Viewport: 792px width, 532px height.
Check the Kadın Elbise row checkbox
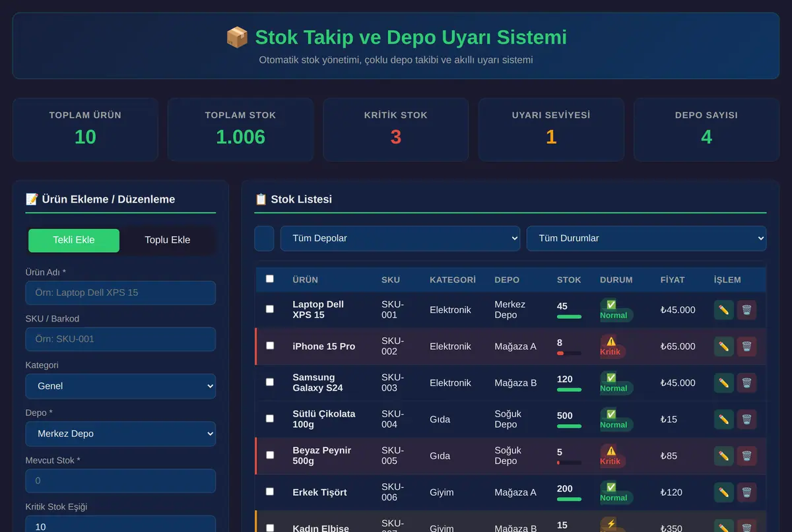(269, 528)
